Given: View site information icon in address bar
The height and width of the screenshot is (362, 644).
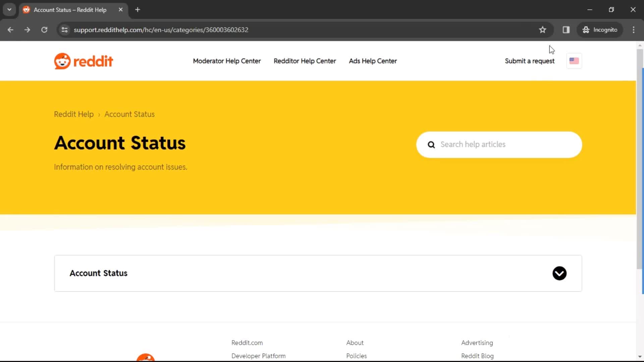Looking at the screenshot, I should (65, 30).
